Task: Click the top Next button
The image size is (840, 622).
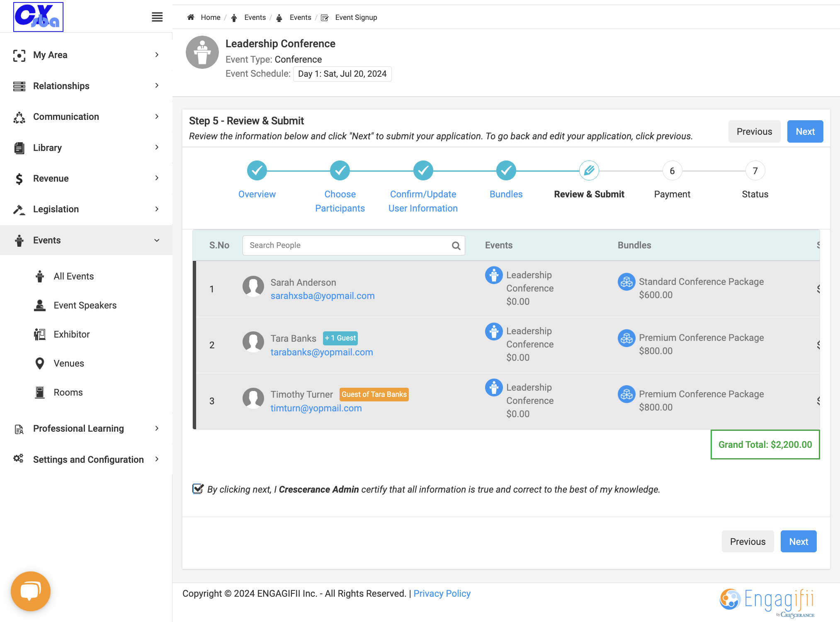Action: tap(805, 131)
